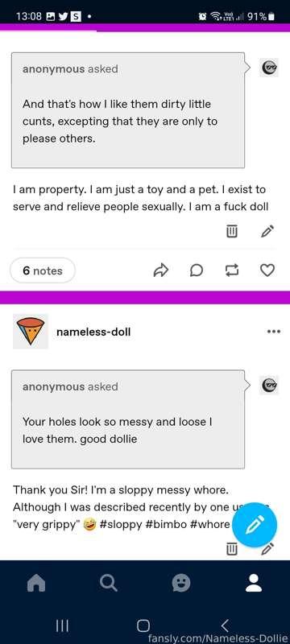Open the account profile tab
The height and width of the screenshot is (644, 290).
click(254, 583)
